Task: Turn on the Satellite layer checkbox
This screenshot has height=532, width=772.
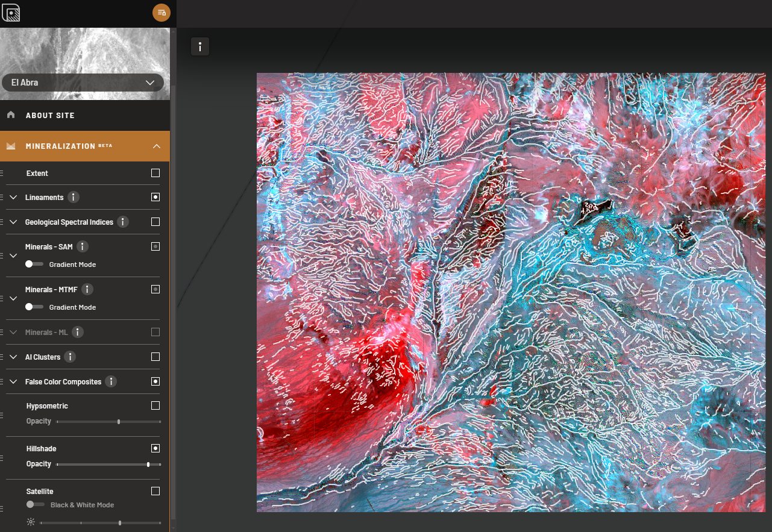Action: (155, 491)
